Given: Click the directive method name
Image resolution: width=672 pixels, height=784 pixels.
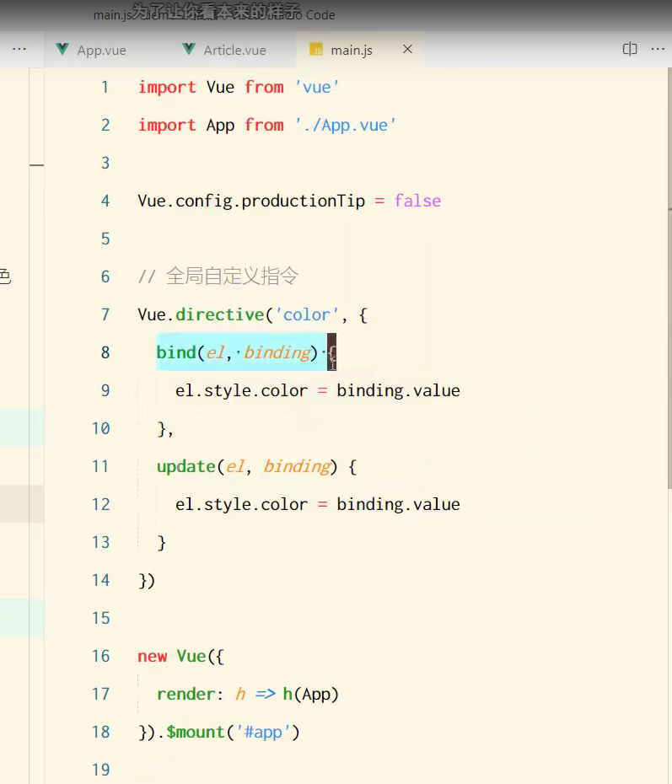Looking at the screenshot, I should click(219, 314).
